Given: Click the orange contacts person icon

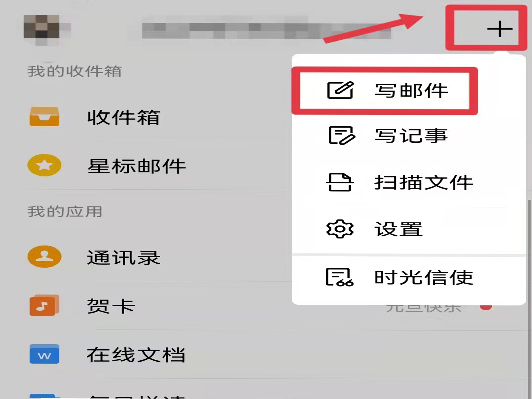Looking at the screenshot, I should click(x=44, y=257).
